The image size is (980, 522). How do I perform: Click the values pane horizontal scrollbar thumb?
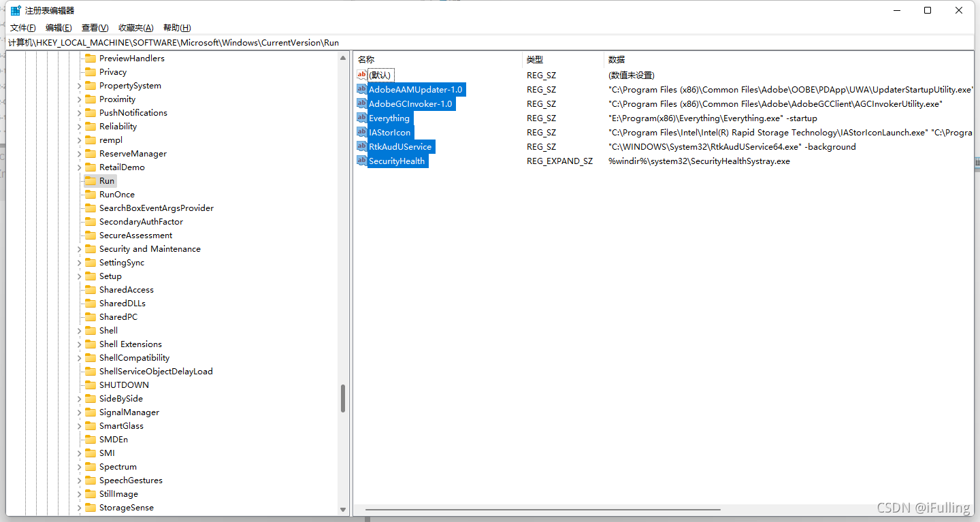[542, 509]
